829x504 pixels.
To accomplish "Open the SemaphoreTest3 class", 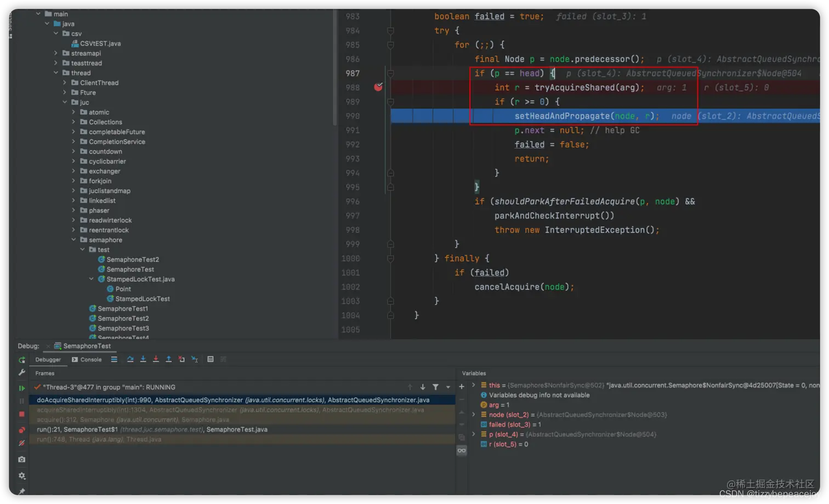I will [x=119, y=329].
